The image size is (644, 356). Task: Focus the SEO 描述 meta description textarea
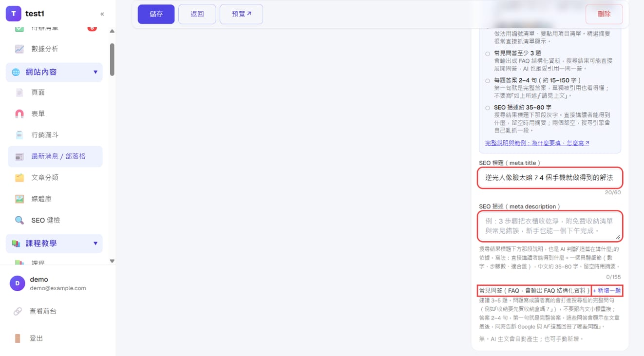(x=550, y=226)
